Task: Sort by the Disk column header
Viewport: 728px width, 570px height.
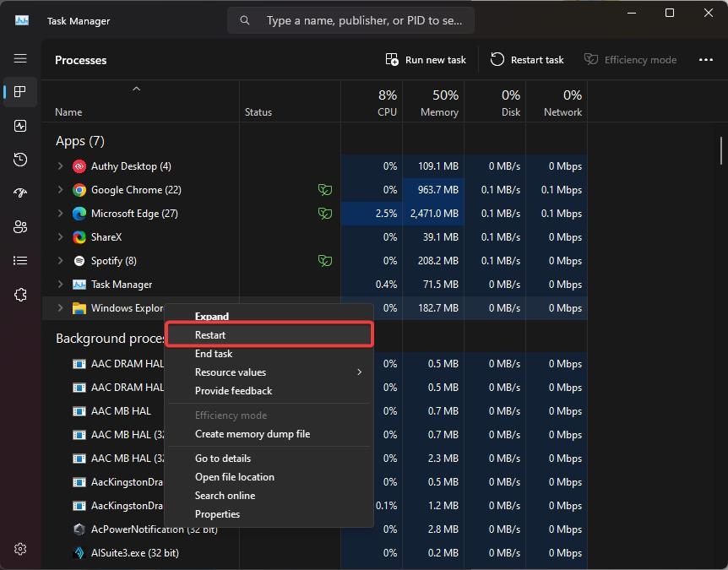Action: point(495,102)
